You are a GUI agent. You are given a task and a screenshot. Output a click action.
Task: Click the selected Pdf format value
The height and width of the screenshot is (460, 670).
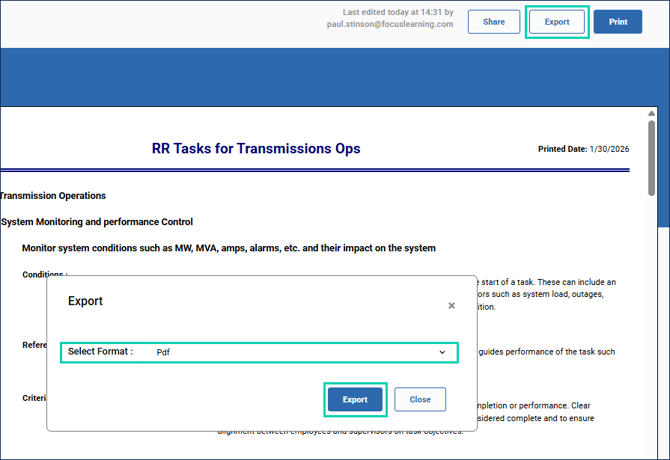(163, 352)
